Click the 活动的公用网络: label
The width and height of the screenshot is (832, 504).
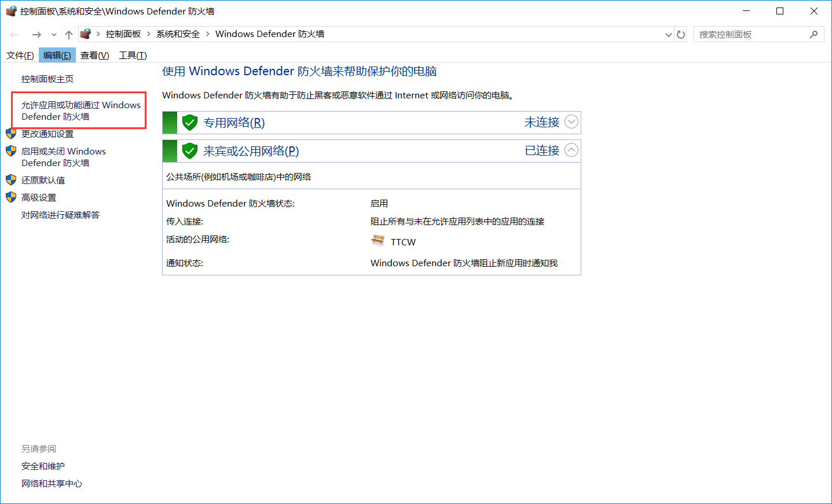(x=198, y=240)
